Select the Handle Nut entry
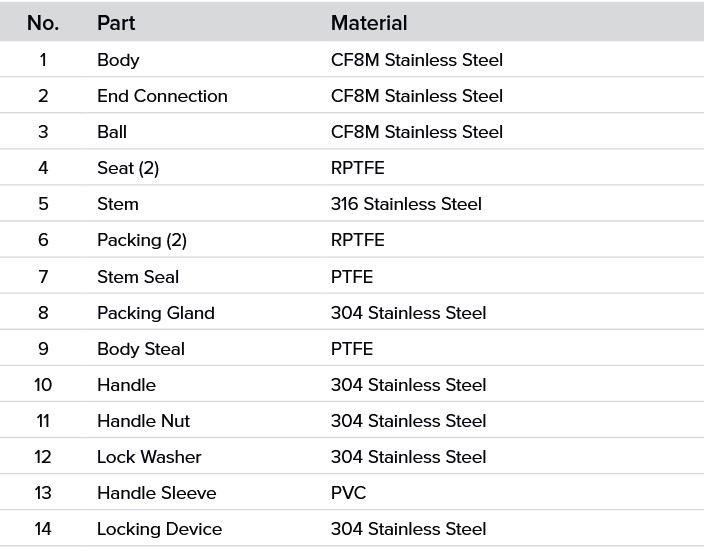 point(143,421)
